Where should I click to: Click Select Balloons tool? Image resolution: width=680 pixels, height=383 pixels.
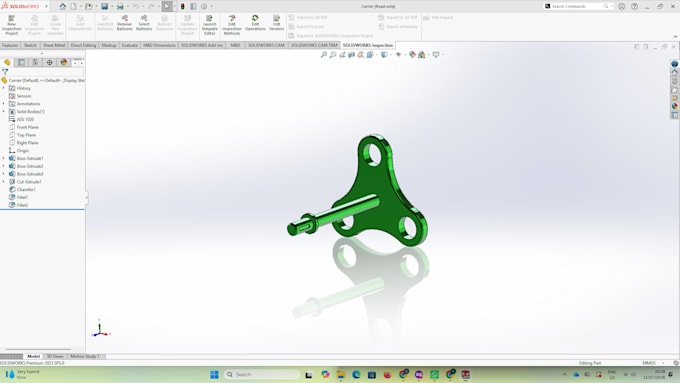144,23
